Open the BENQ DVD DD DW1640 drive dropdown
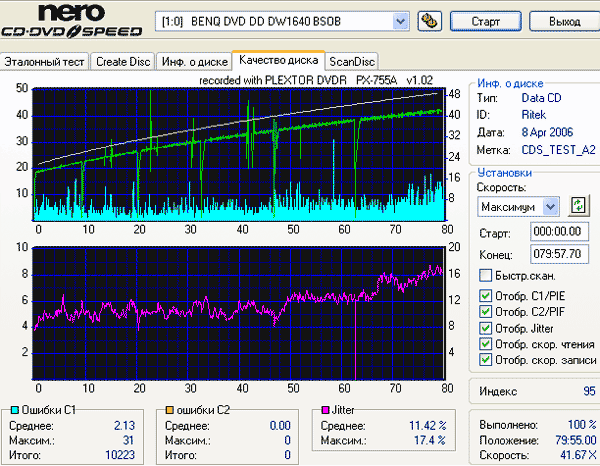 [400, 21]
